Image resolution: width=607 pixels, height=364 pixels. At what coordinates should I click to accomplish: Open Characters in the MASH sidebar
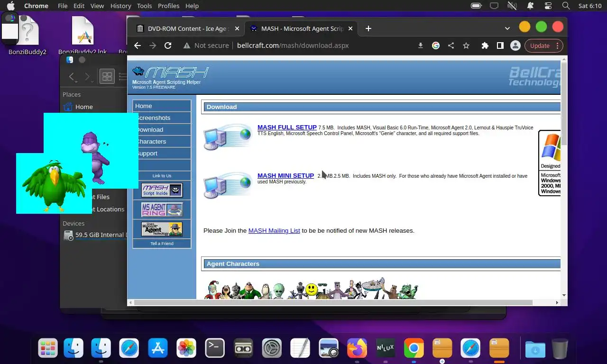[x=162, y=141]
